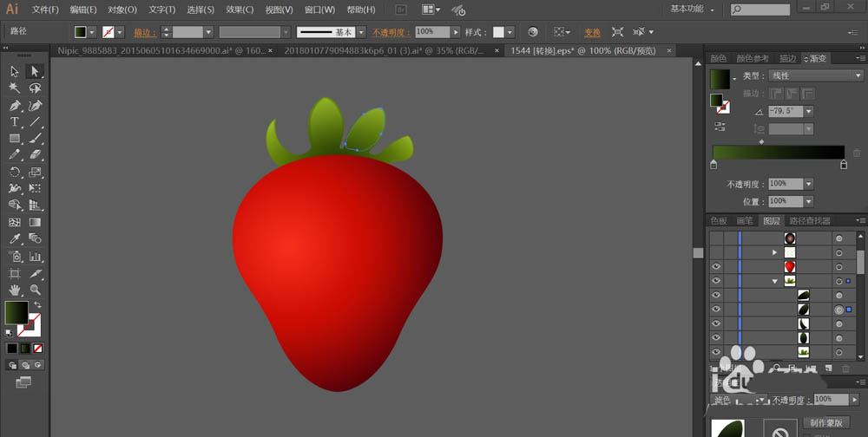Viewport: 868px width, 437px height.
Task: Show hidden round brown gradient layer
Action: point(716,238)
